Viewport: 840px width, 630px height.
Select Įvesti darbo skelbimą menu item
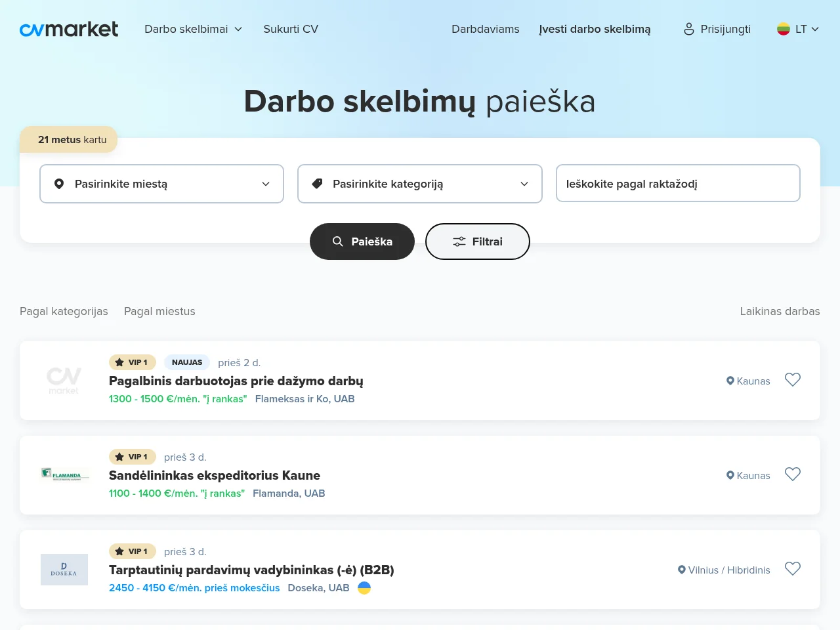click(595, 29)
